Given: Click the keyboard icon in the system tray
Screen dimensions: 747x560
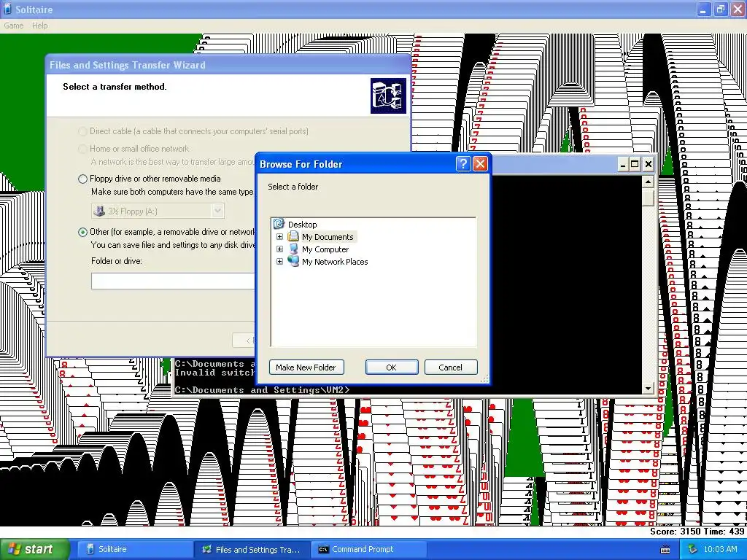Looking at the screenshot, I should coord(665,550).
